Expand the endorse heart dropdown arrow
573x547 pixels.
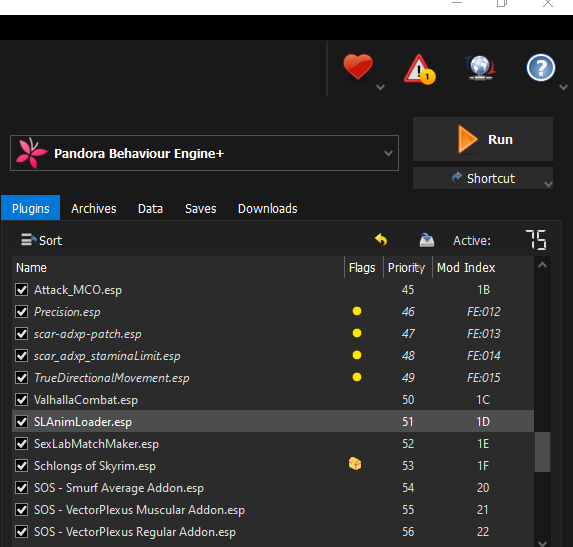(380, 87)
